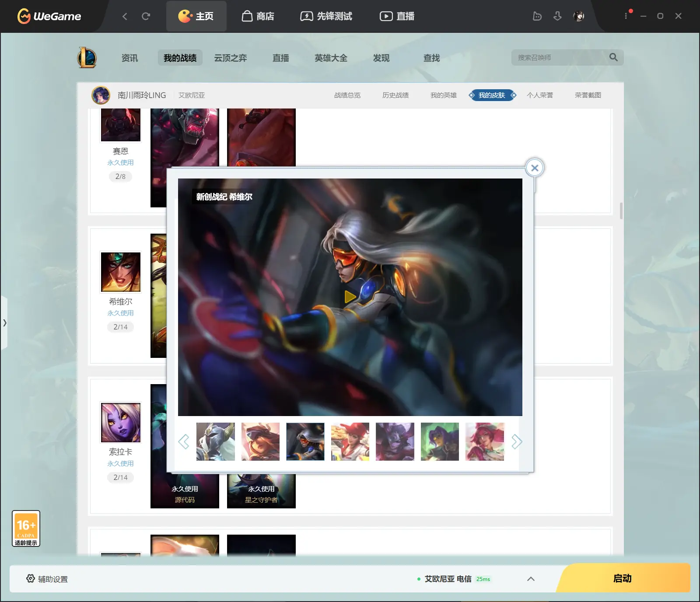Open 辅助设置 settings
Screen dimensions: 700x602
[47, 579]
